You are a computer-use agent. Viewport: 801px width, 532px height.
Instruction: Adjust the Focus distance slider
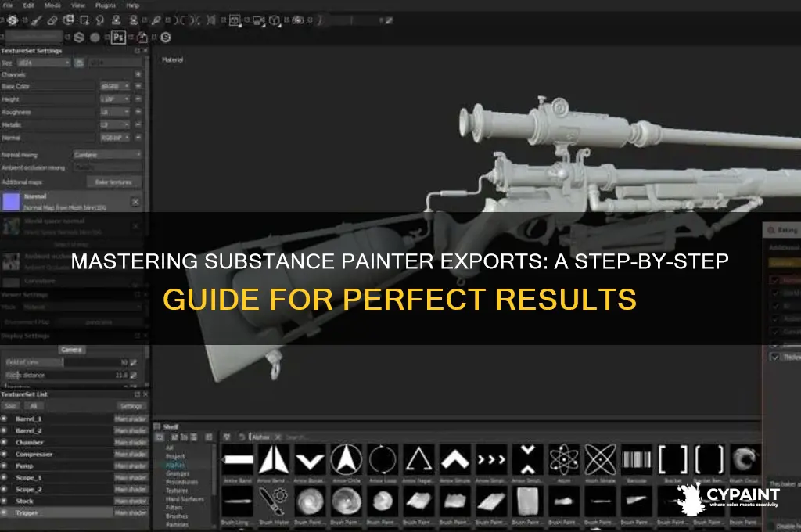tap(67, 375)
